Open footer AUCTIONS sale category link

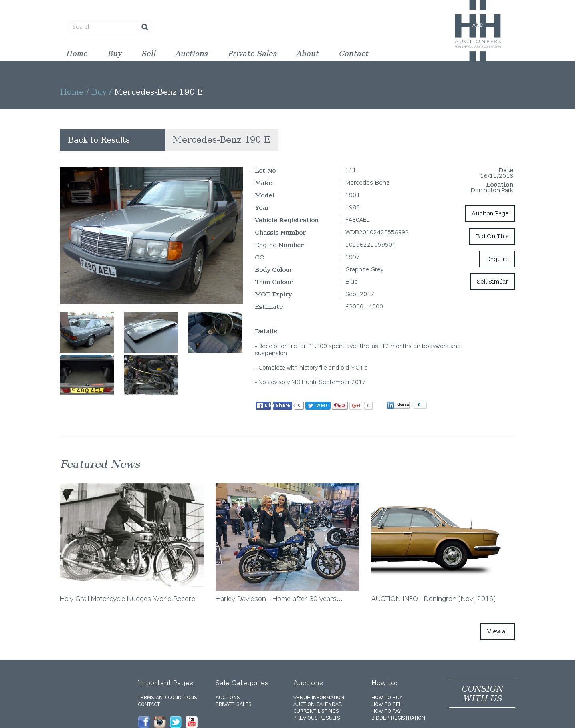(x=228, y=698)
